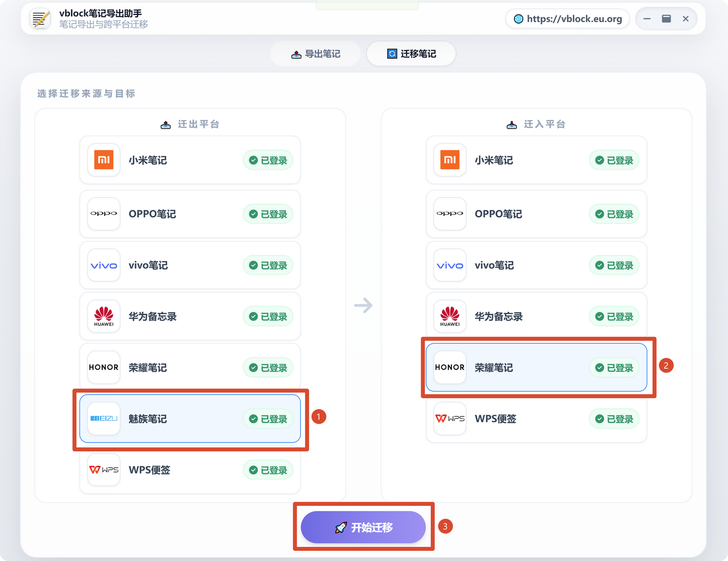Switch to the 迁移笔记 tab
This screenshot has width=728, height=561.
(x=411, y=54)
